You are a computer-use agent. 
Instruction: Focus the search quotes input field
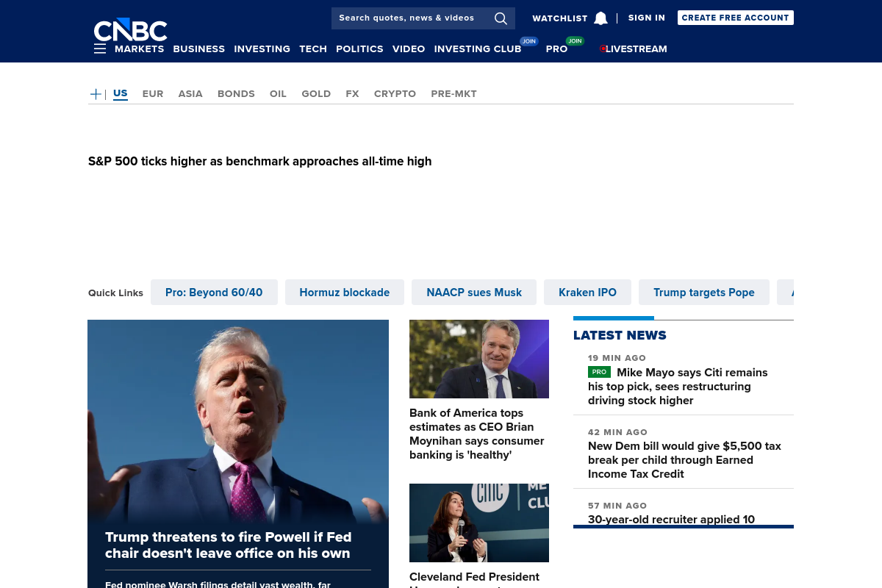coord(412,18)
